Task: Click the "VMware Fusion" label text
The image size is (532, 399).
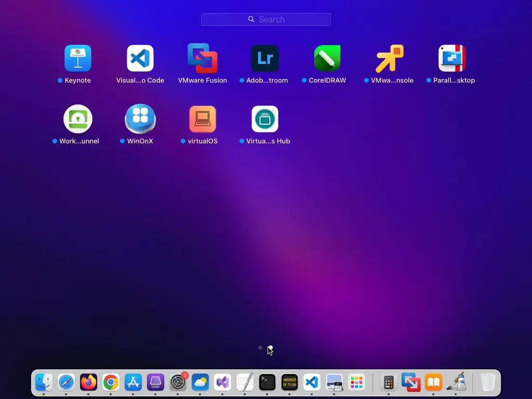Action: pyautogui.click(x=203, y=81)
